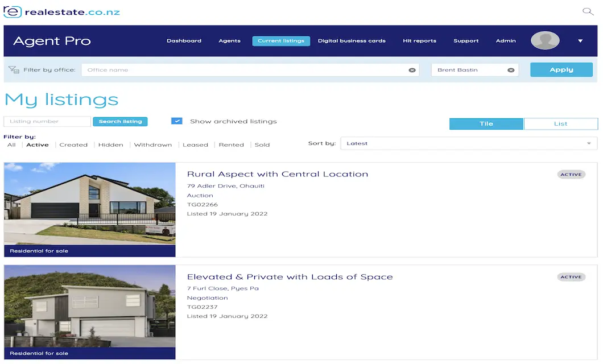Viewport: 603px width, 364px height.
Task: Expand the account menu arrow
Action: 580,41
